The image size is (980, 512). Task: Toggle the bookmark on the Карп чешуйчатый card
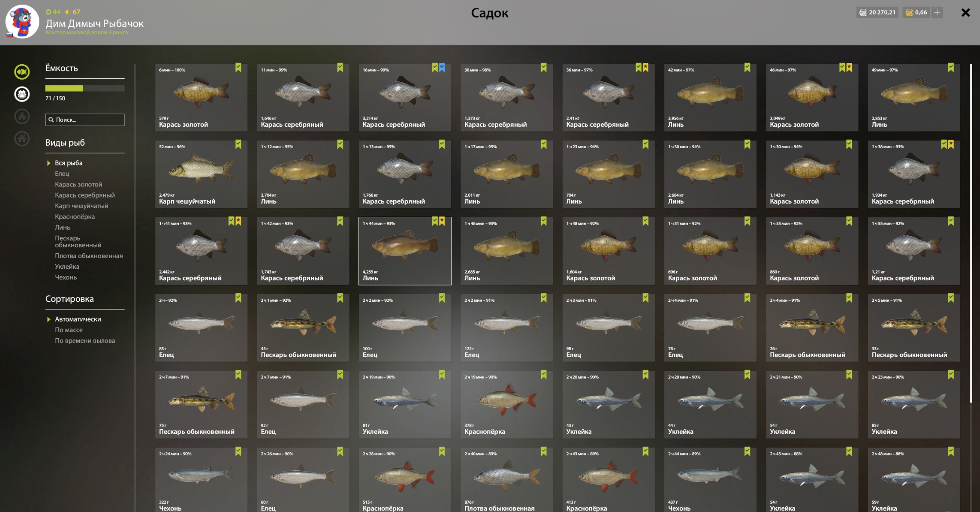point(238,144)
